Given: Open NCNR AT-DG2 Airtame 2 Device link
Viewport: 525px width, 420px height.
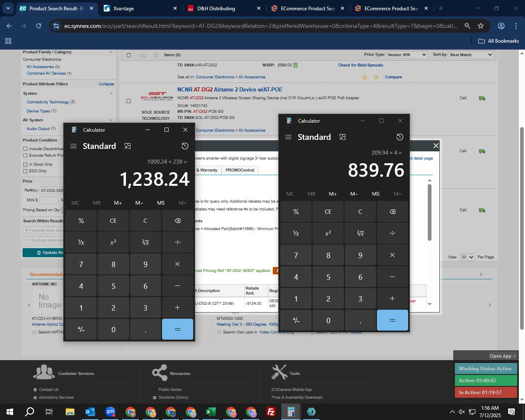Looking at the screenshot, I should 230,89.
